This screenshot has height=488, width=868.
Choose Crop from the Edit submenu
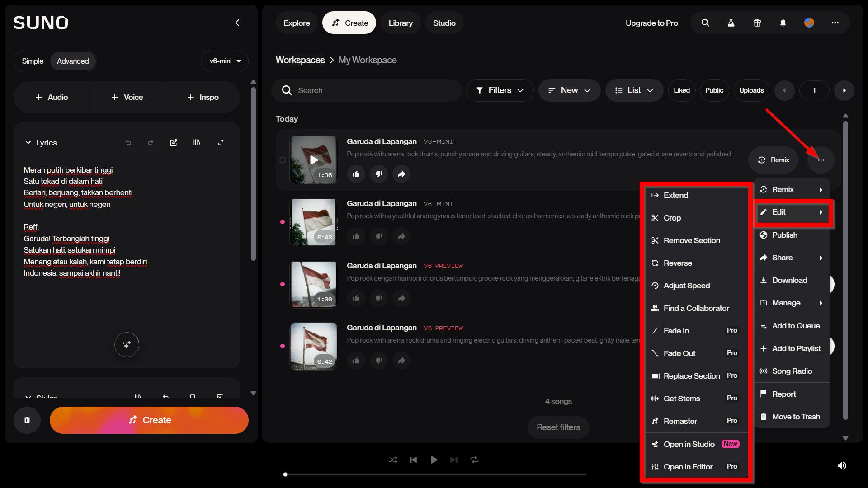coord(695,218)
